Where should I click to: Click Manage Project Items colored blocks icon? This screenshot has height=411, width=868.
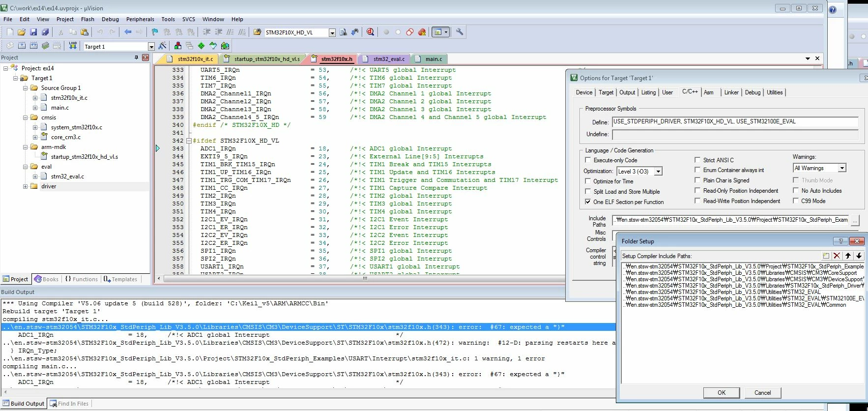click(x=178, y=46)
